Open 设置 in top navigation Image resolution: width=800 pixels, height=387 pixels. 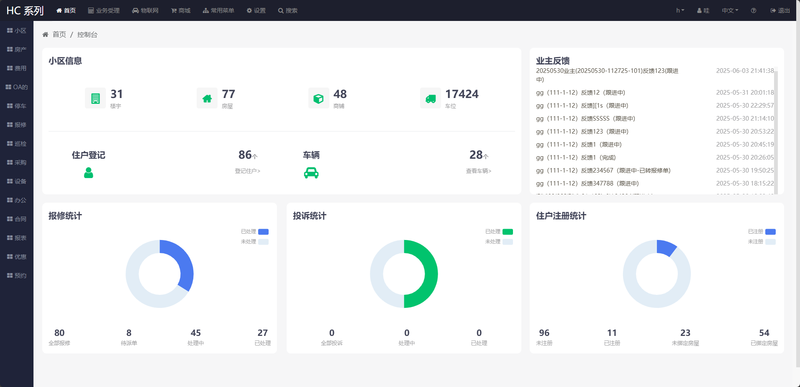pyautogui.click(x=256, y=10)
